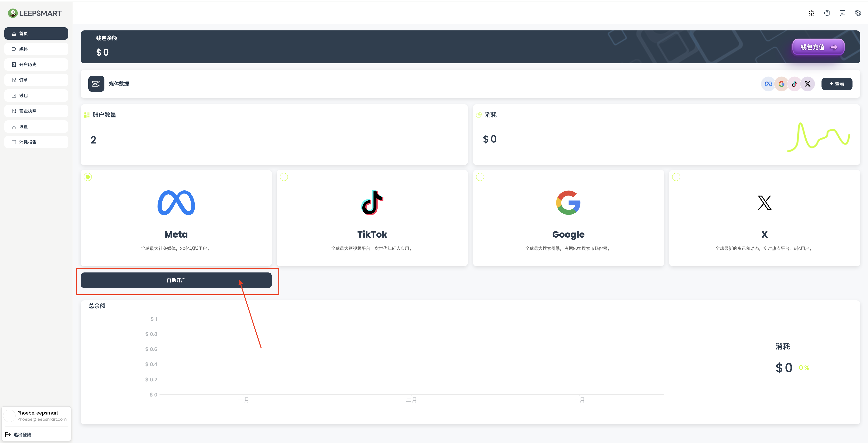
Task: Open 媒体 in the sidebar
Action: [x=36, y=49]
